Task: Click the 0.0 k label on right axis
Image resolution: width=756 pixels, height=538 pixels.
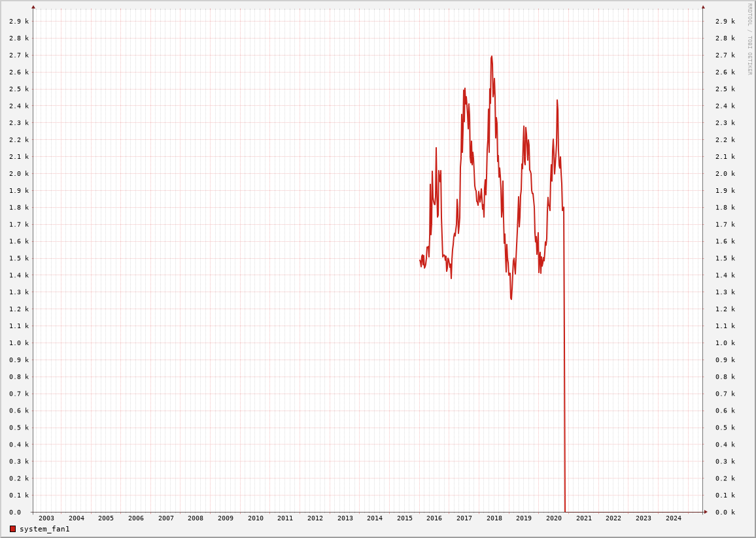Action: coord(725,513)
